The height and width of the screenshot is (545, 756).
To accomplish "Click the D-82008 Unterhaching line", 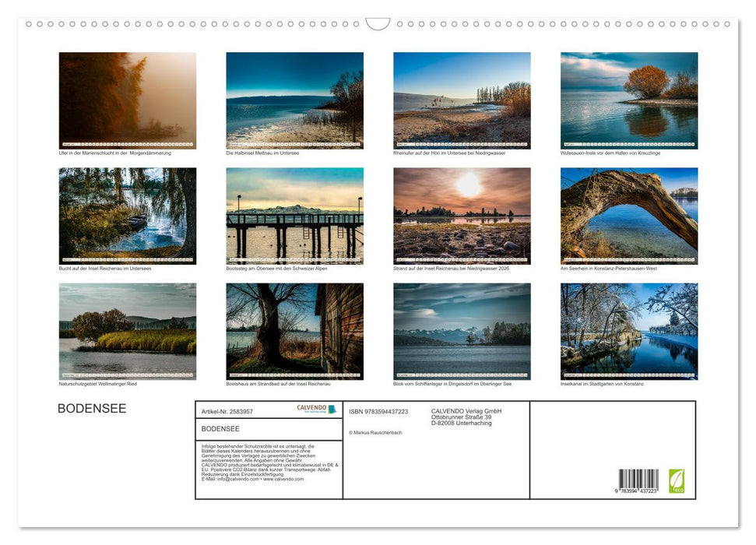I will tap(462, 423).
